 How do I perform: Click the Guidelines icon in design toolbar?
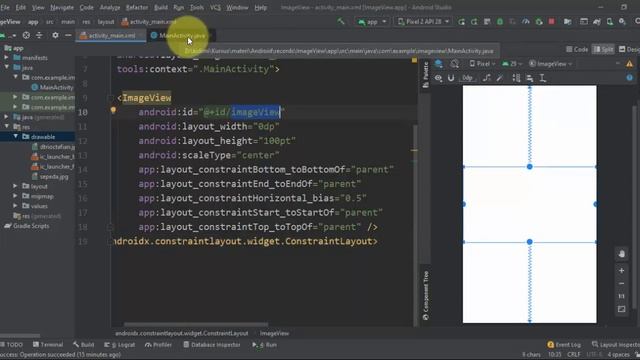point(543,78)
